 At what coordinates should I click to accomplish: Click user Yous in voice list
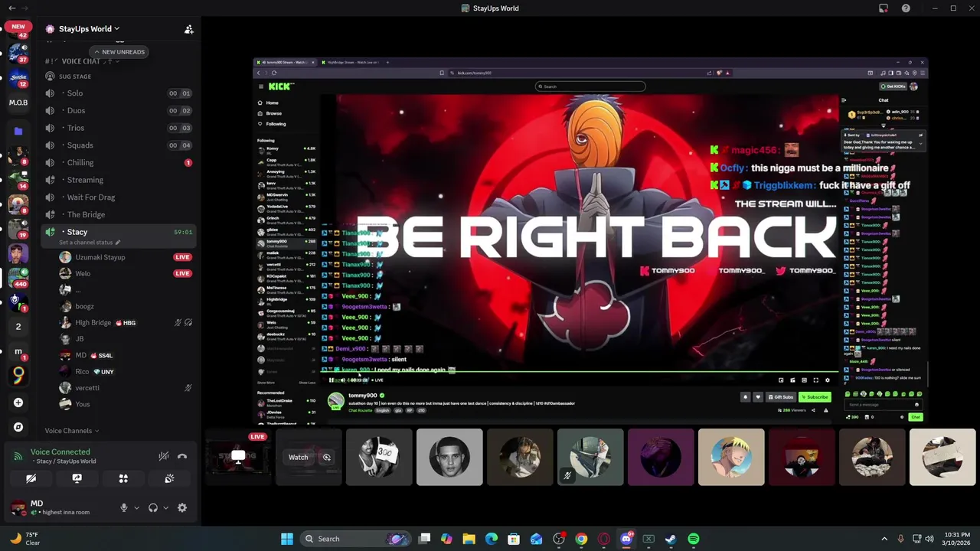pos(82,404)
